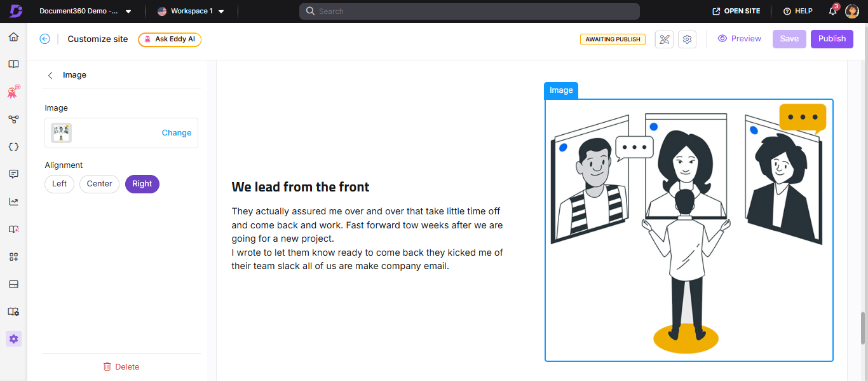Click the trash icon next to Delete
The height and width of the screenshot is (381, 868).
(x=107, y=366)
